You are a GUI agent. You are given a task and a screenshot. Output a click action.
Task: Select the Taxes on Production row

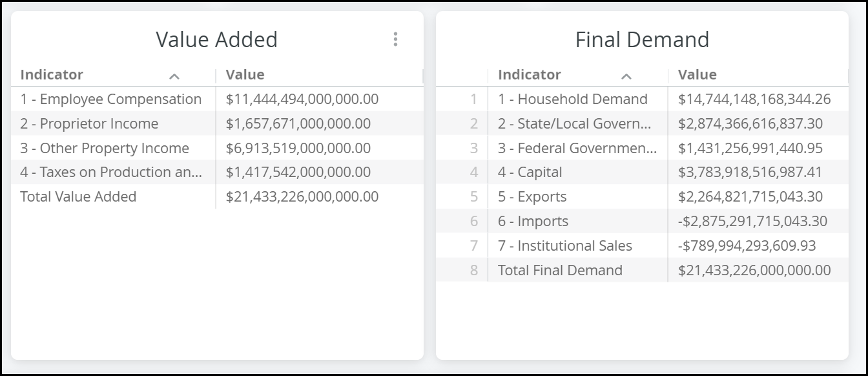217,172
